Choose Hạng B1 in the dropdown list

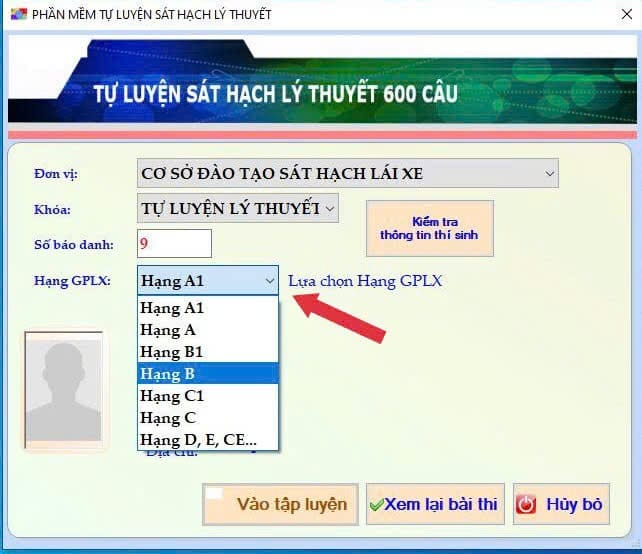pos(208,352)
